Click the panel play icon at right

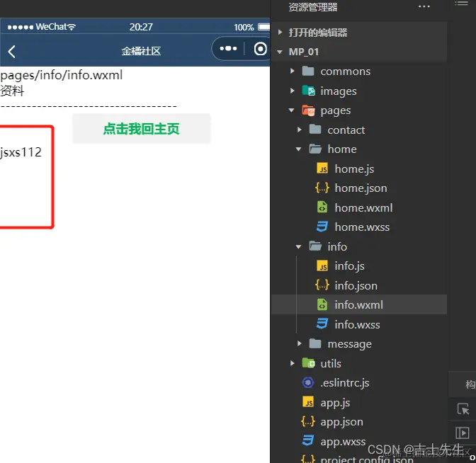pos(463,433)
